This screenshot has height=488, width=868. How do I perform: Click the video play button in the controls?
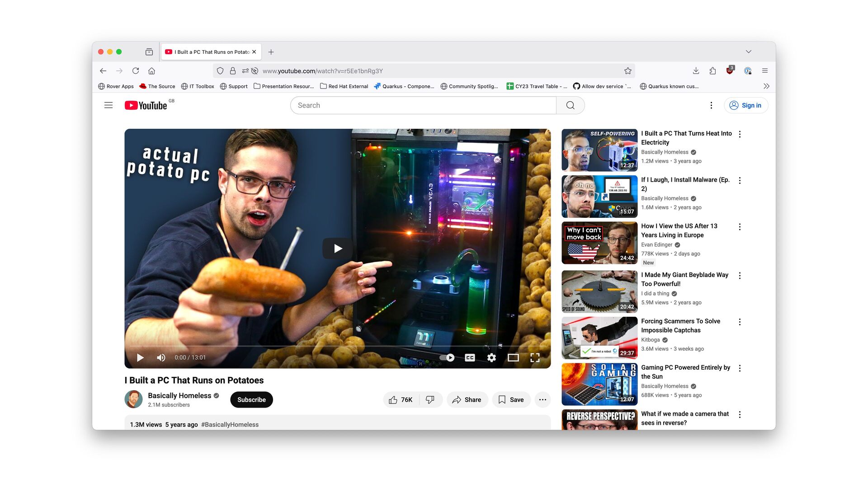pos(140,357)
